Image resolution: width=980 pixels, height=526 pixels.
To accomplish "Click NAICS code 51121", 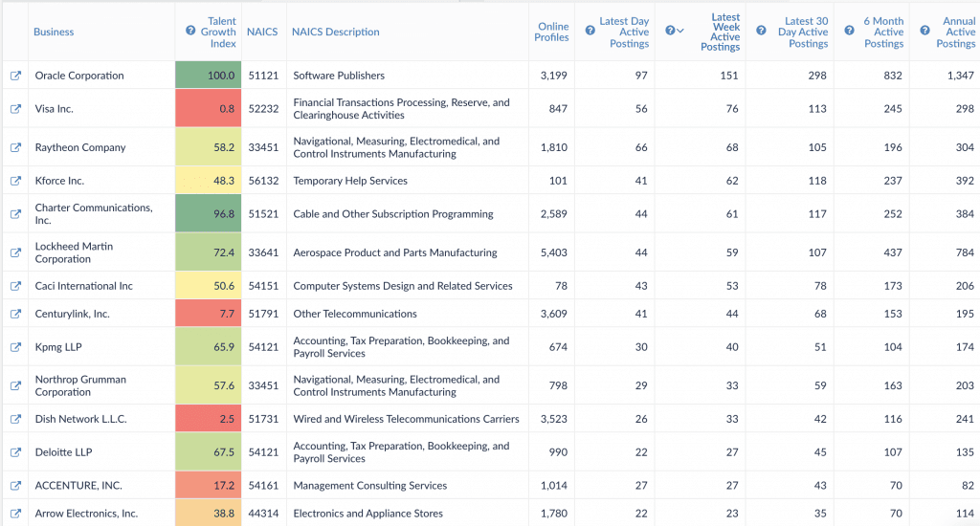I will pos(264,76).
